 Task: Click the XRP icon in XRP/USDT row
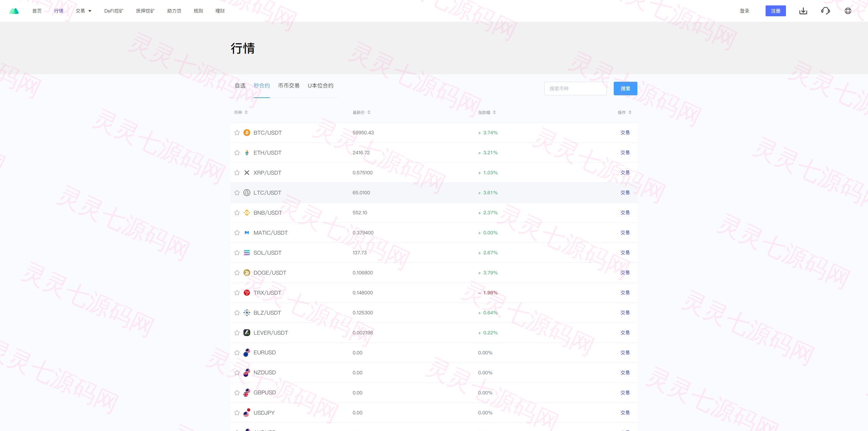pos(247,173)
